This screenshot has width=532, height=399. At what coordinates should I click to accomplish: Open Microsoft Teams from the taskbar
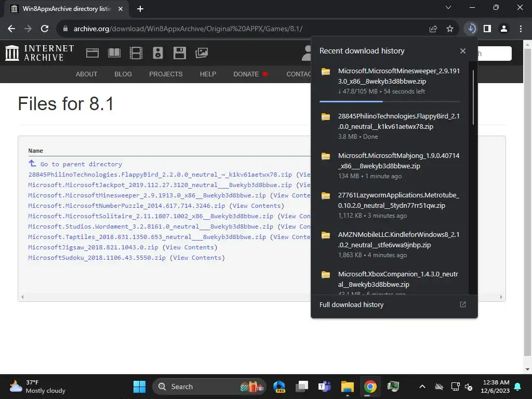[324, 387]
